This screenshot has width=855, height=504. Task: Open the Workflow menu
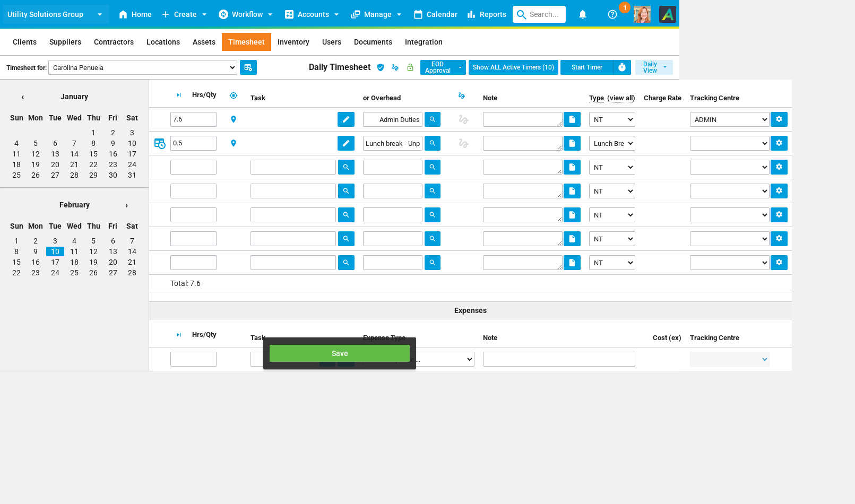pos(246,14)
